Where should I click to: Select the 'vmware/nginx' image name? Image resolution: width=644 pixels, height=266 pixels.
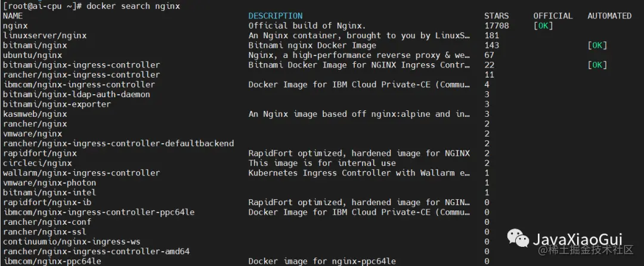point(32,134)
